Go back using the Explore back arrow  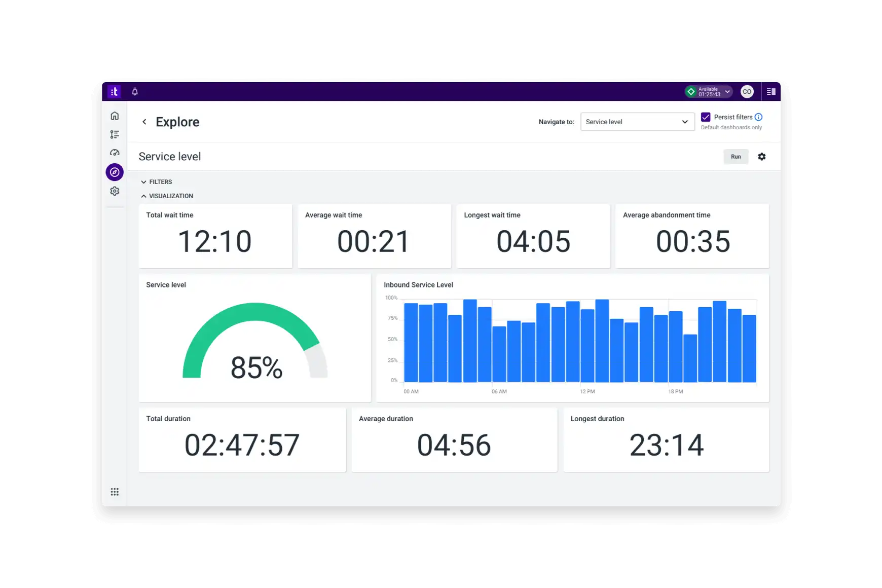(144, 122)
